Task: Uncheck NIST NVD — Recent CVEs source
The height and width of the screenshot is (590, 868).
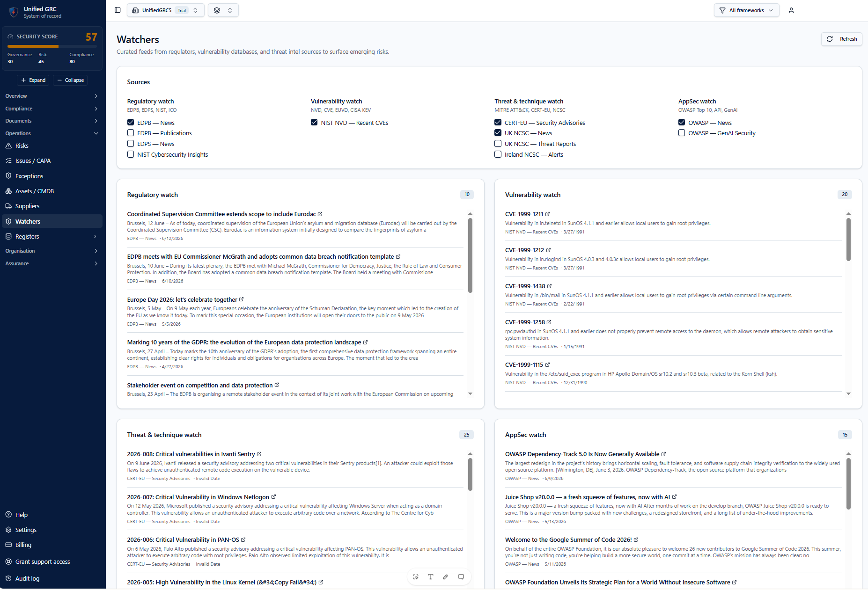Action: [x=314, y=123]
